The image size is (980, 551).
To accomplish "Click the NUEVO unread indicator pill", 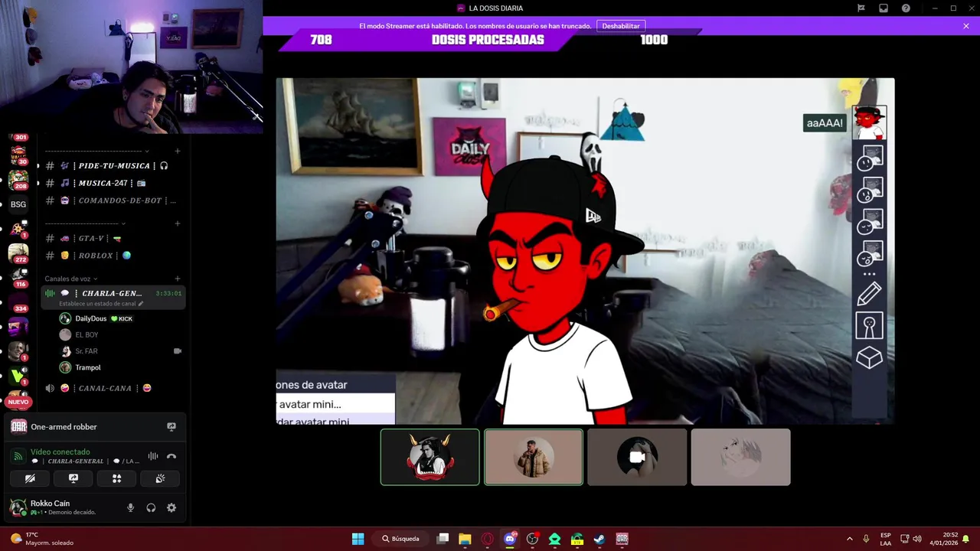I will pos(18,402).
